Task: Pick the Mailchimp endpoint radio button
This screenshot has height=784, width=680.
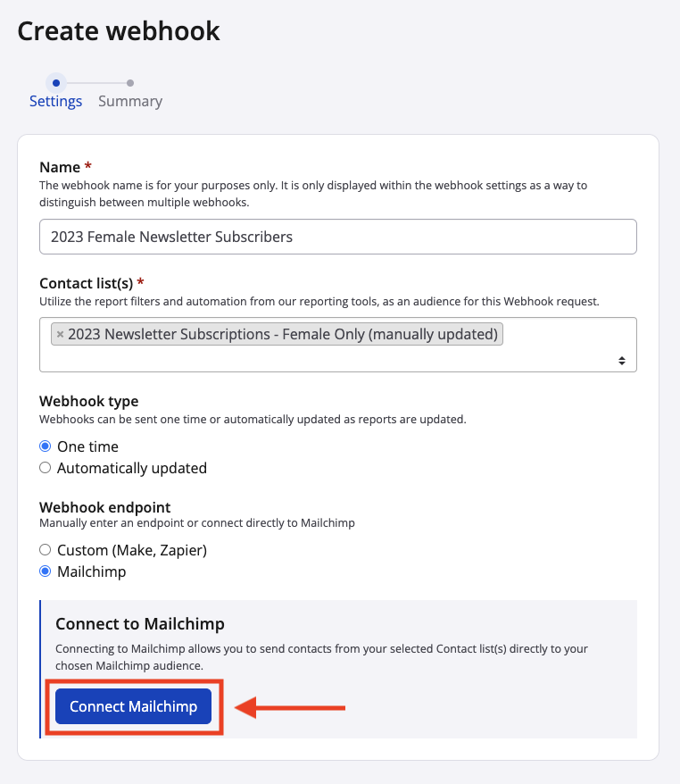Action: tap(46, 571)
